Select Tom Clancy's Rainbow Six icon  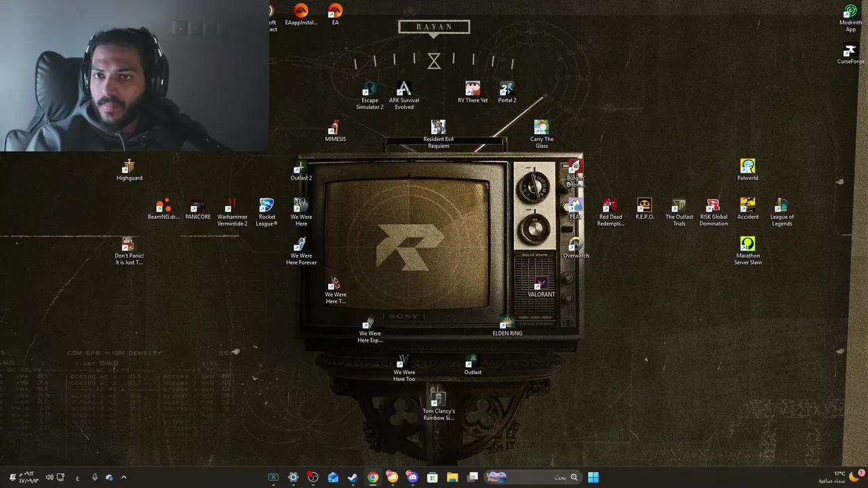coord(438,407)
